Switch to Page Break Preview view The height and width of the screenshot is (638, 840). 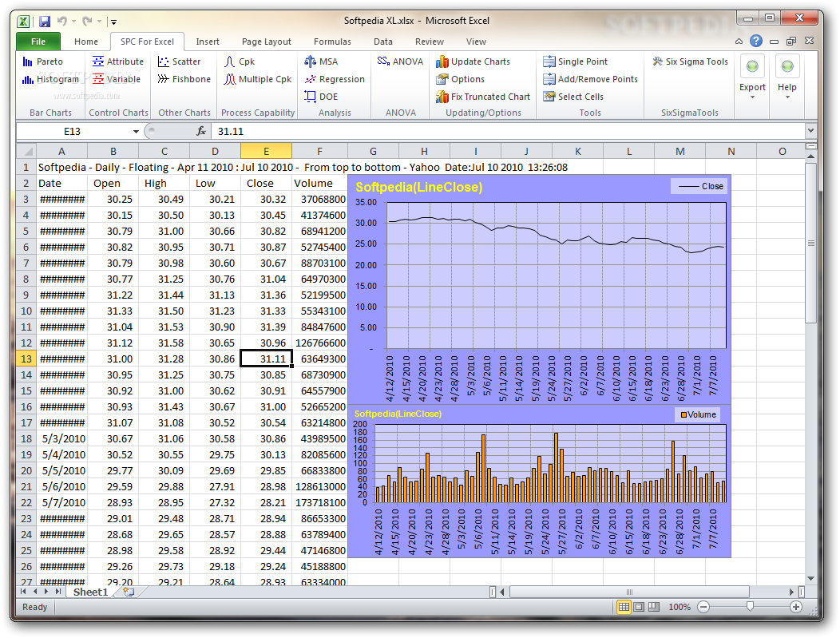654,607
